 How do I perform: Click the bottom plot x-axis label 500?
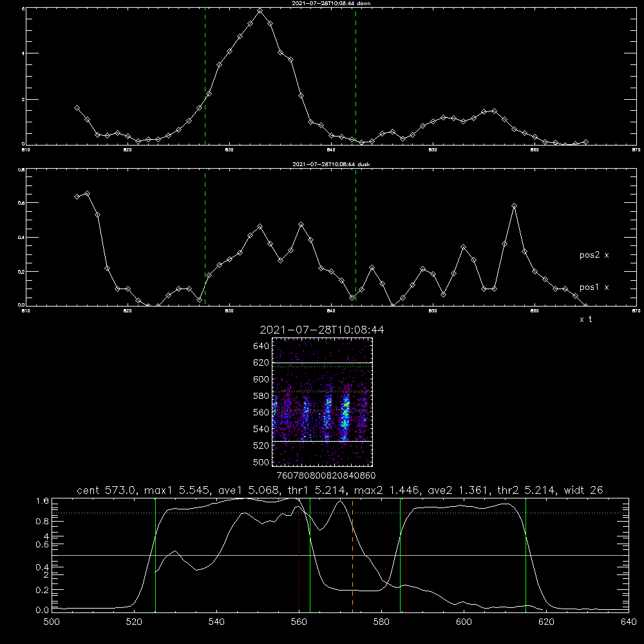pyautogui.click(x=52, y=622)
